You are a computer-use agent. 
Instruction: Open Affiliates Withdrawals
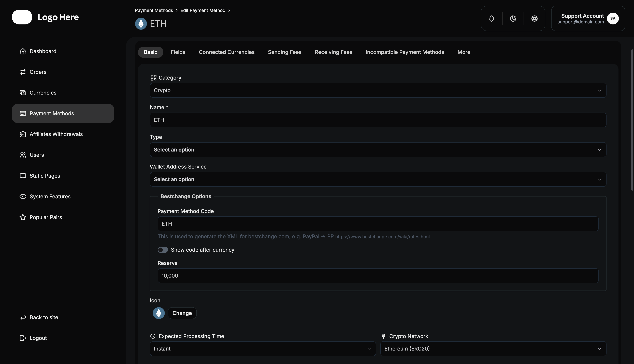pyautogui.click(x=56, y=134)
